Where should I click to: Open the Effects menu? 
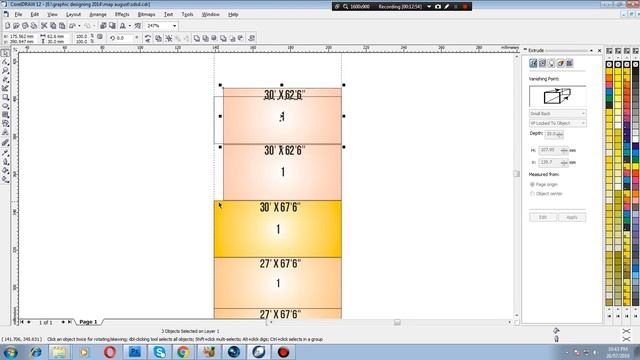[122, 14]
